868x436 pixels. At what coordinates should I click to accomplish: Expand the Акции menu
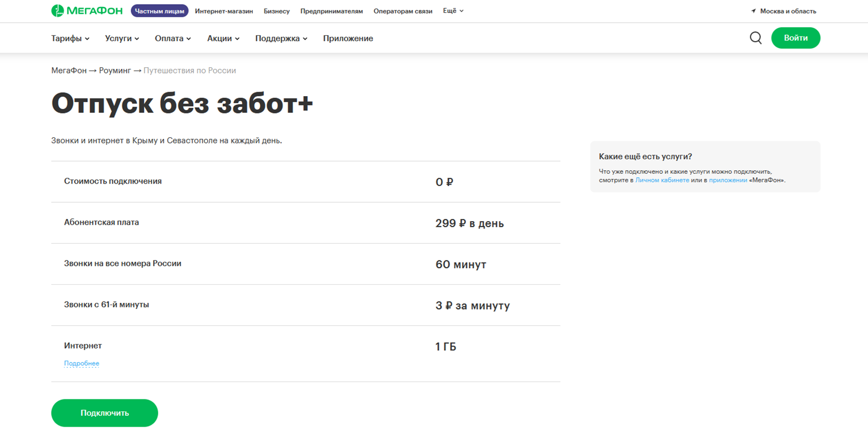point(223,38)
